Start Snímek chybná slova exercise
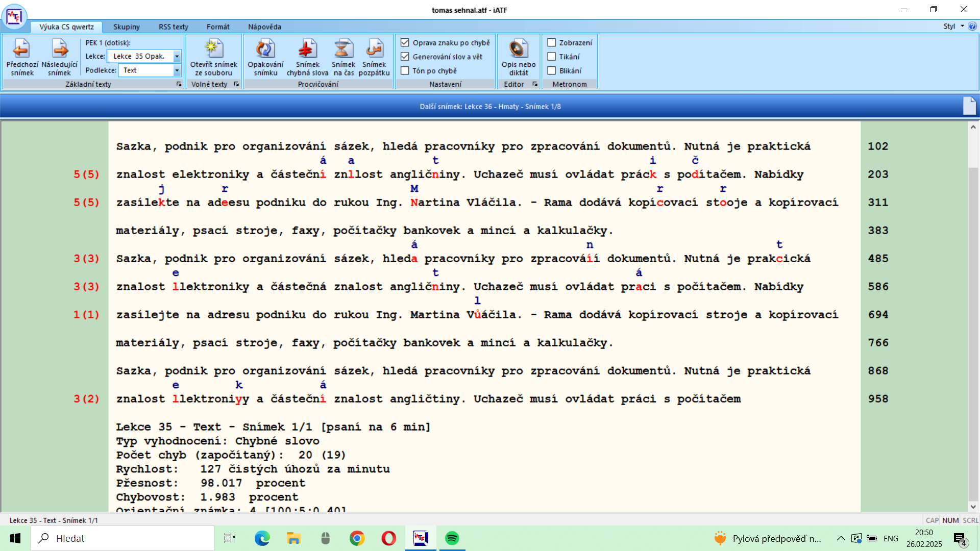Screen dimensions: 980x551 click(307, 49)
